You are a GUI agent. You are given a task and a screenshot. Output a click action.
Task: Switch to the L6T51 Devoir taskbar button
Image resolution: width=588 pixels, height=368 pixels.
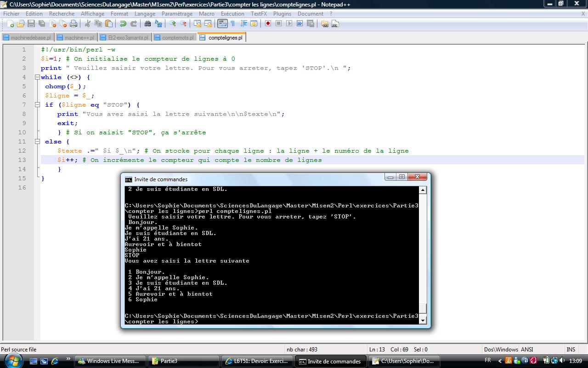256,361
